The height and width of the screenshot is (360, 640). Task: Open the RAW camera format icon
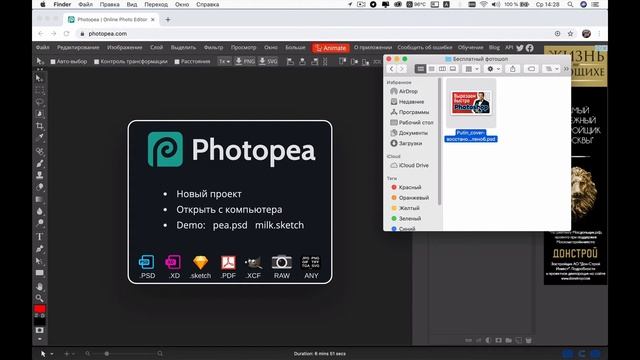pyautogui.click(x=282, y=267)
